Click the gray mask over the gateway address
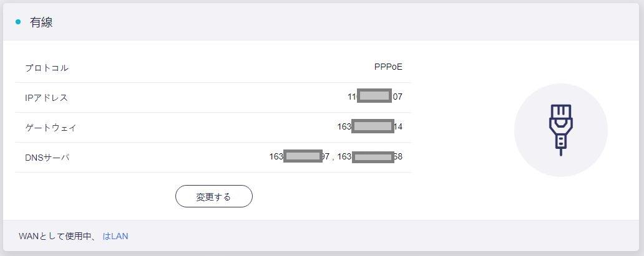This screenshot has width=644, height=256. click(x=373, y=126)
